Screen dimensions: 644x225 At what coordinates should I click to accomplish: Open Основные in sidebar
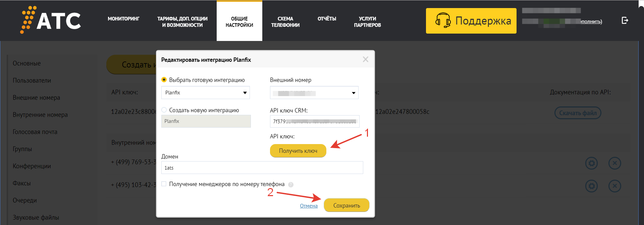coord(27,63)
